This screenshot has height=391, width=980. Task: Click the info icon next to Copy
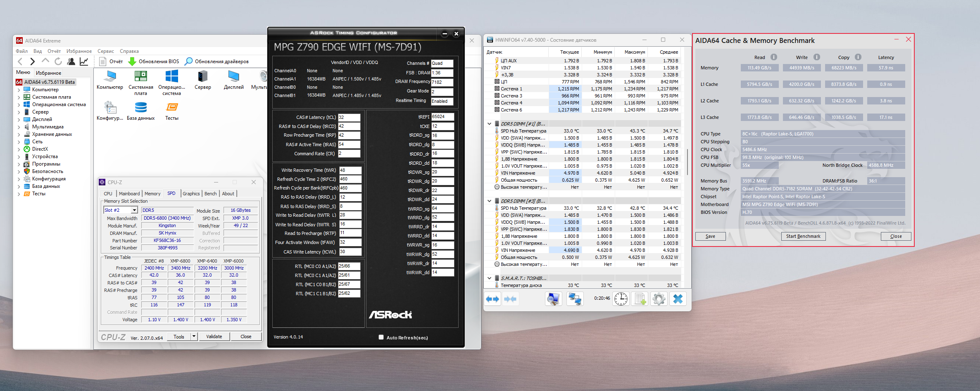pos(858,57)
